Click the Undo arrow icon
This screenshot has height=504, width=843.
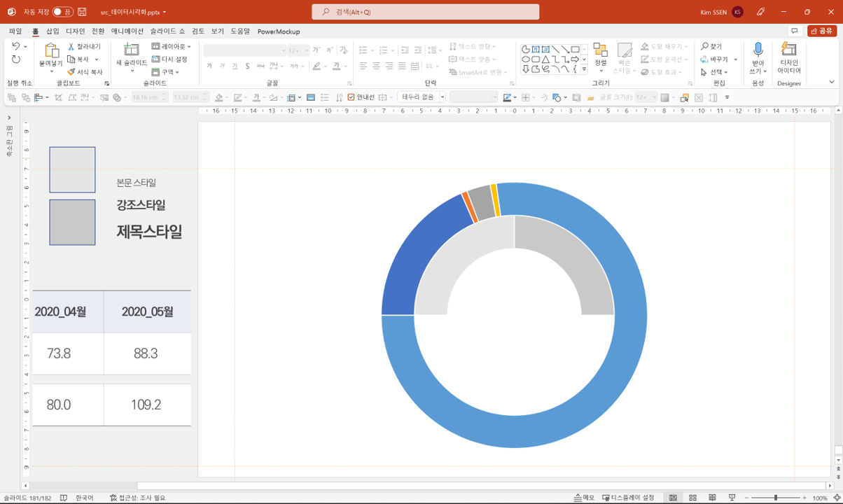(x=16, y=46)
